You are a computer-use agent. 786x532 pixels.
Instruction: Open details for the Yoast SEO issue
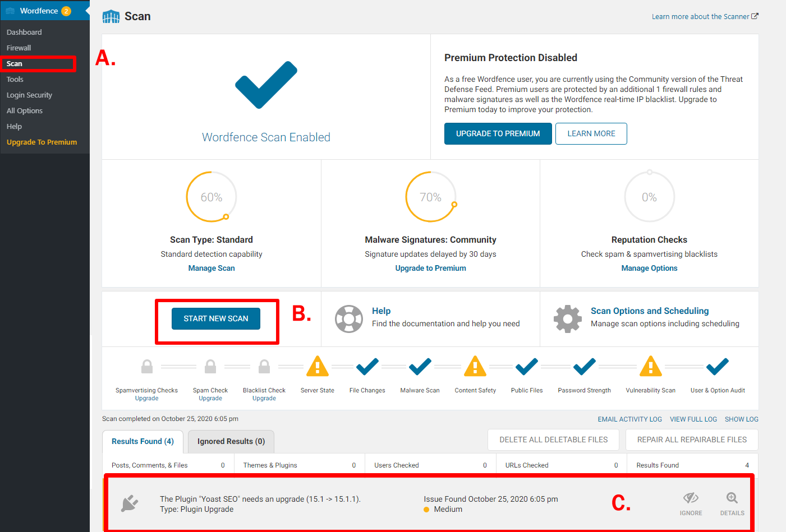732,504
